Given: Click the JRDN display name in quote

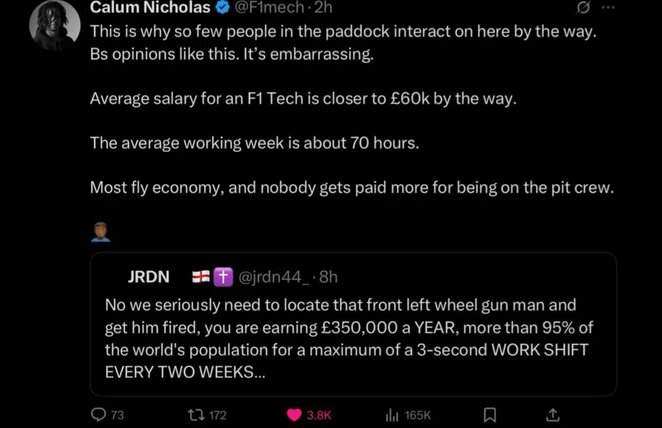Looking at the screenshot, I should point(149,276).
